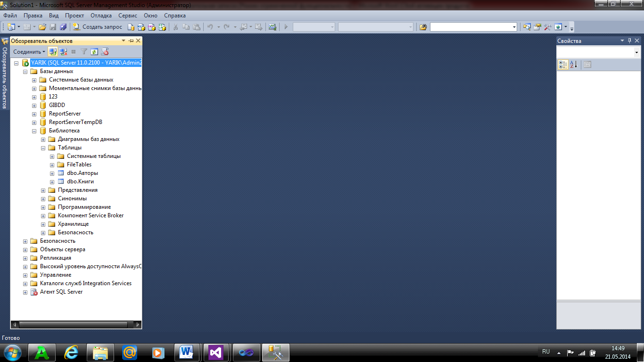The height and width of the screenshot is (362, 644).
Task: Collapse the YARIK server node
Action: coord(16,63)
